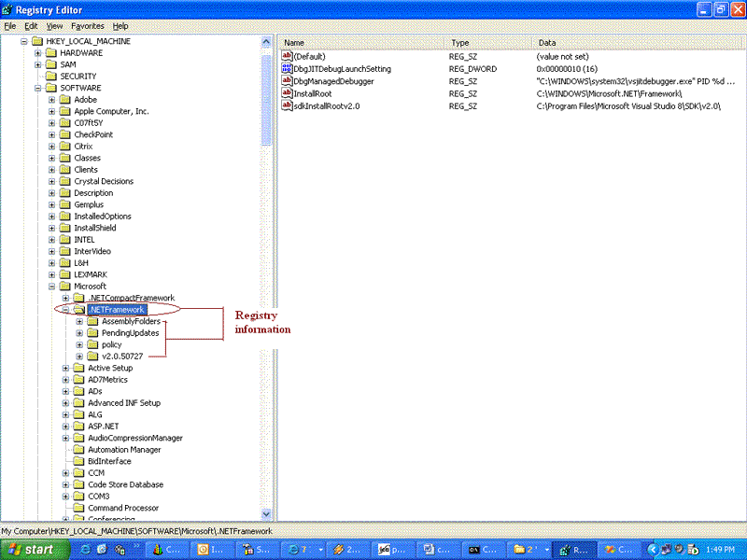This screenshot has height=560, width=747.
Task: Click the InstallShield folder icon
Action: point(64,228)
